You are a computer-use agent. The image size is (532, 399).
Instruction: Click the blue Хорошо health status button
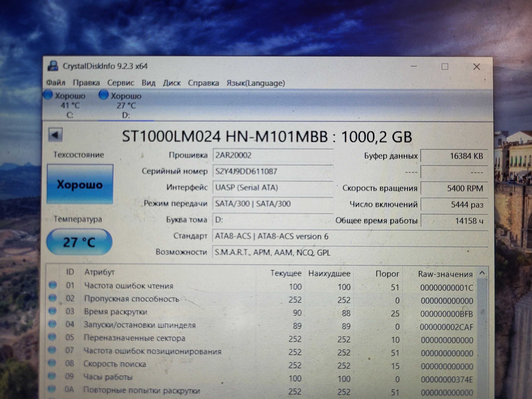(80, 184)
